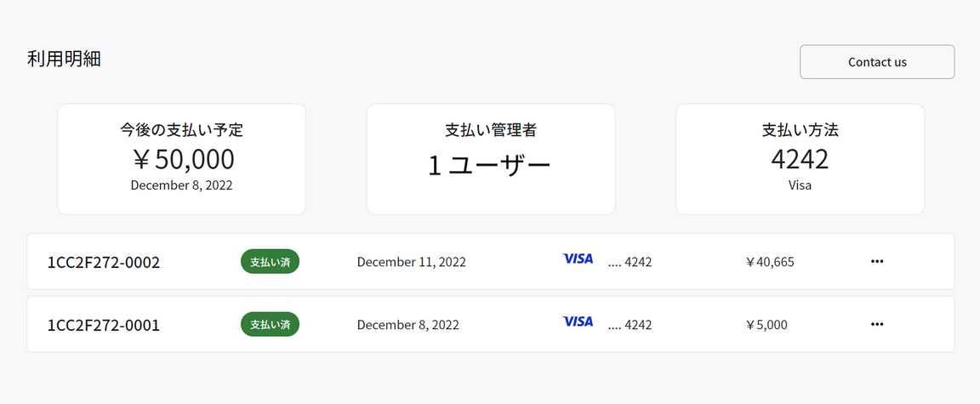Click the ¥50,000 upcoming payment amount

click(x=182, y=159)
